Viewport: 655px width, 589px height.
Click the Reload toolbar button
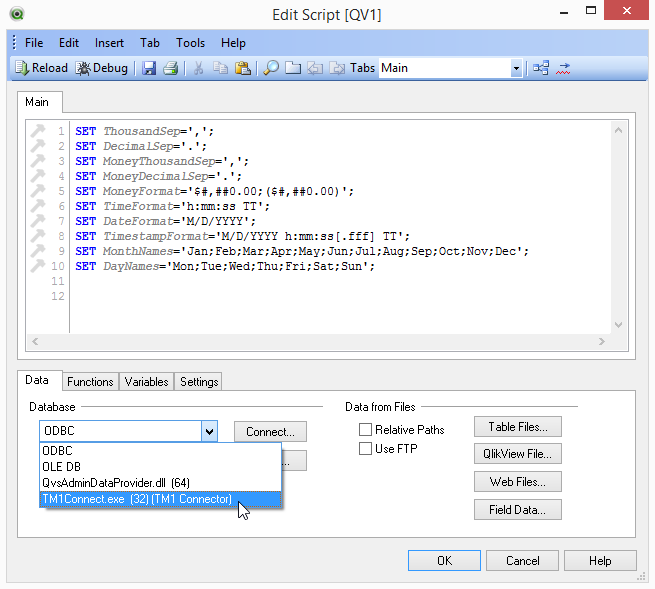(x=41, y=68)
